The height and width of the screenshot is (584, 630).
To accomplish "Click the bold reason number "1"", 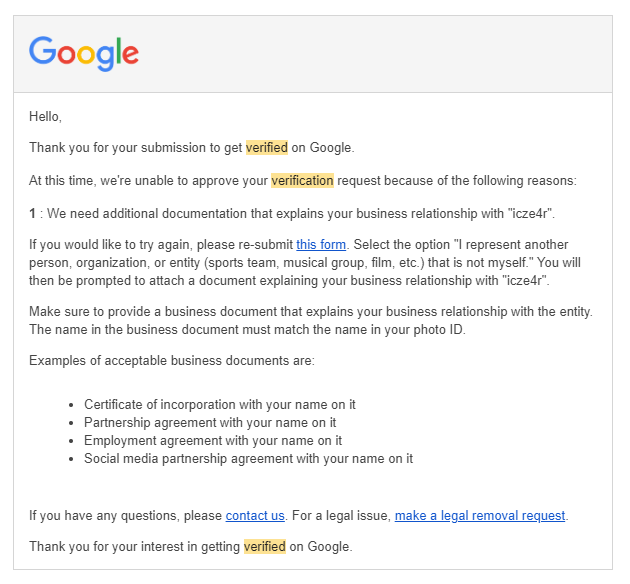I will pyautogui.click(x=32, y=213).
